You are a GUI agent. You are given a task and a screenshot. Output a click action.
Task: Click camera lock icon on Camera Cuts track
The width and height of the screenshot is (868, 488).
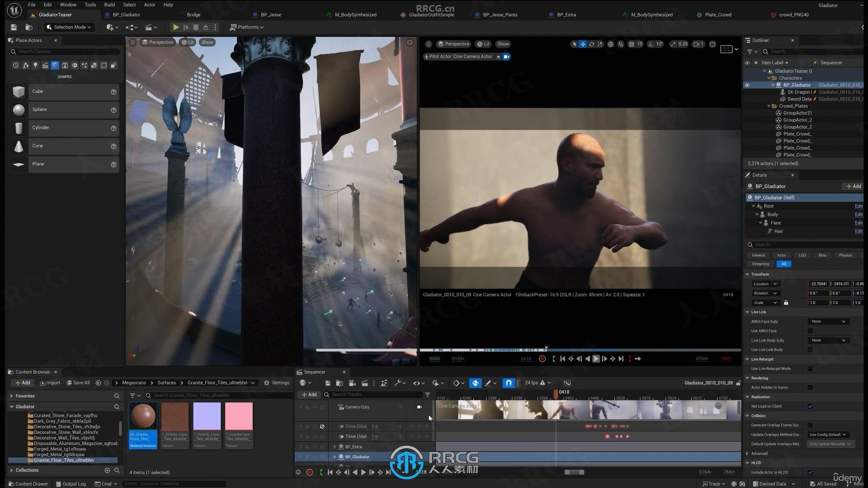coord(419,407)
